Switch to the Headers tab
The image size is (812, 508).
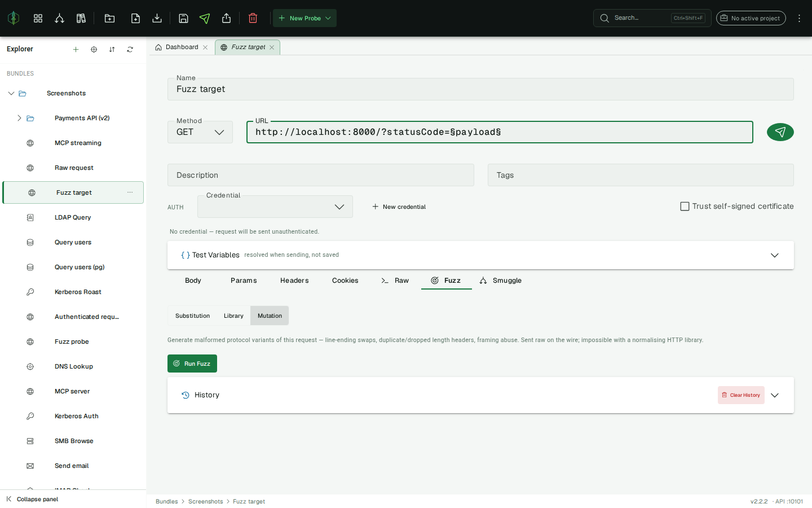point(294,281)
